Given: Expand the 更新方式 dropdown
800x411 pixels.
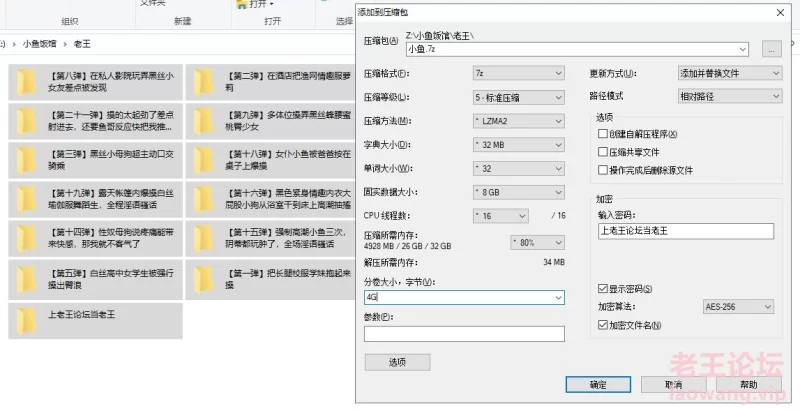Looking at the screenshot, I should [729, 73].
